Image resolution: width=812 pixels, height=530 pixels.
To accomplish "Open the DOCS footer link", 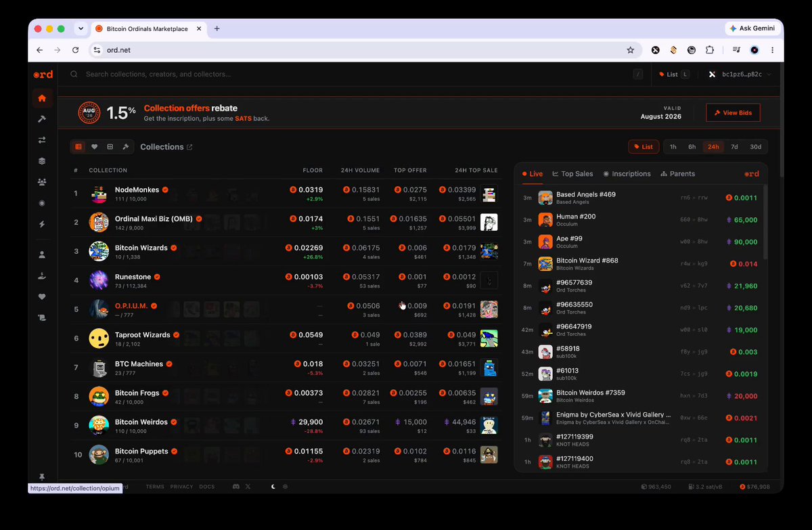I will click(x=206, y=487).
